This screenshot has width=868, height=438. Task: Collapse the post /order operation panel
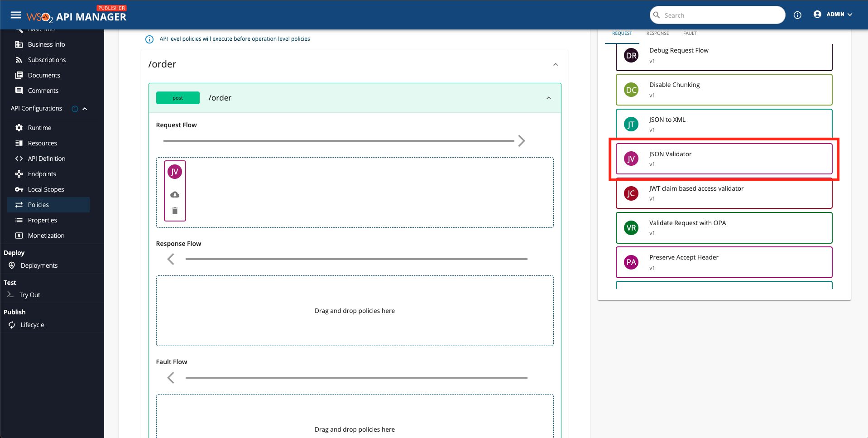coord(549,98)
